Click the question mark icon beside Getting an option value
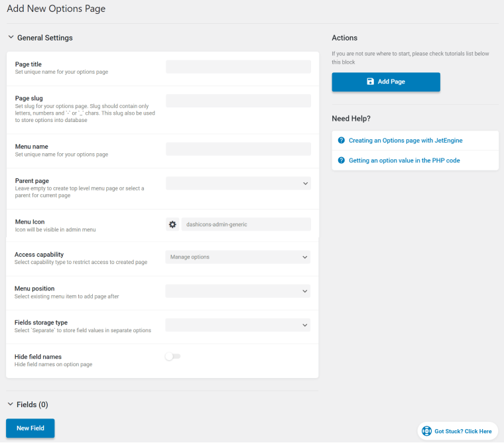The width and height of the screenshot is (504, 443). pyautogui.click(x=341, y=160)
